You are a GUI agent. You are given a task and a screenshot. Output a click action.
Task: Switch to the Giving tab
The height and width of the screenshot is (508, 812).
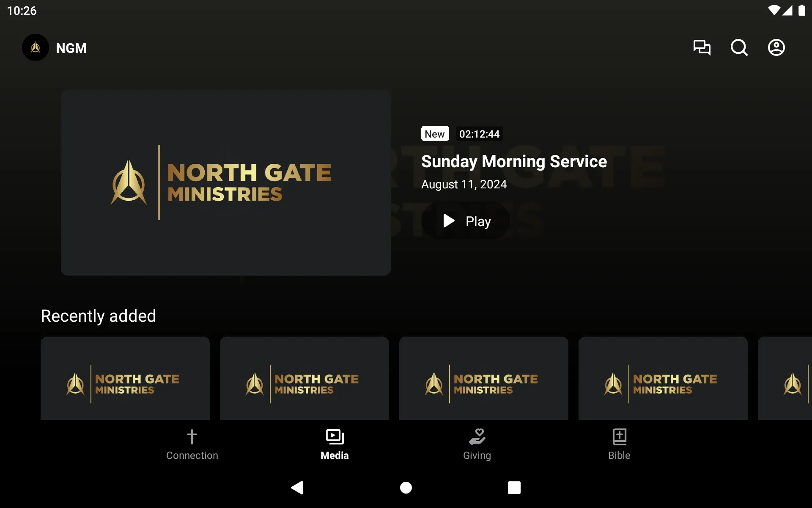[477, 444]
